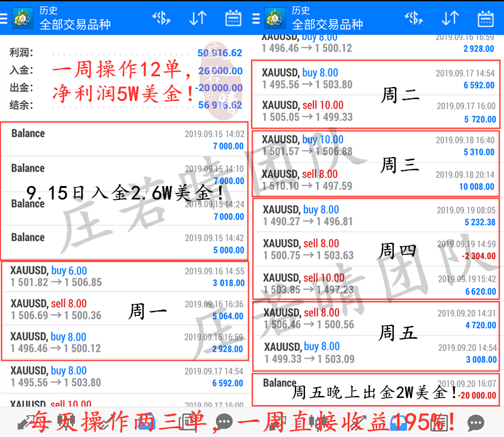This screenshot has height=437, width=504.
Task: Select 全部交易品种 title in left header
Action: pos(75,25)
